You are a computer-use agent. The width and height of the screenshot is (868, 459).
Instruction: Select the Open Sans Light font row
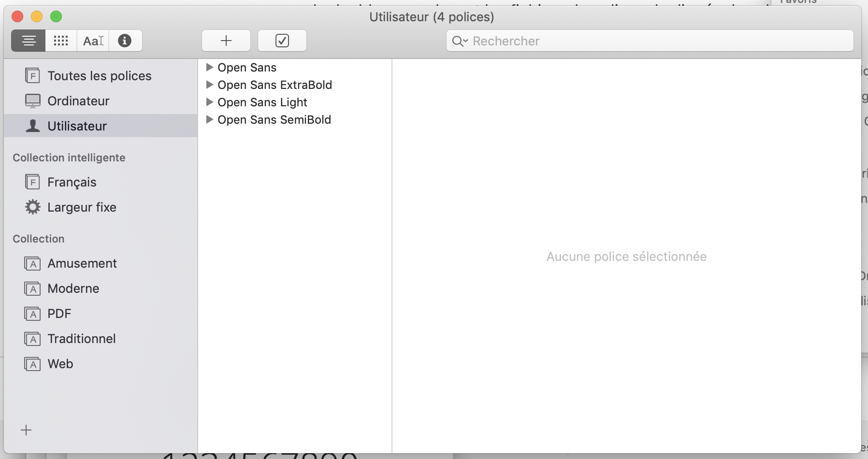(x=295, y=102)
